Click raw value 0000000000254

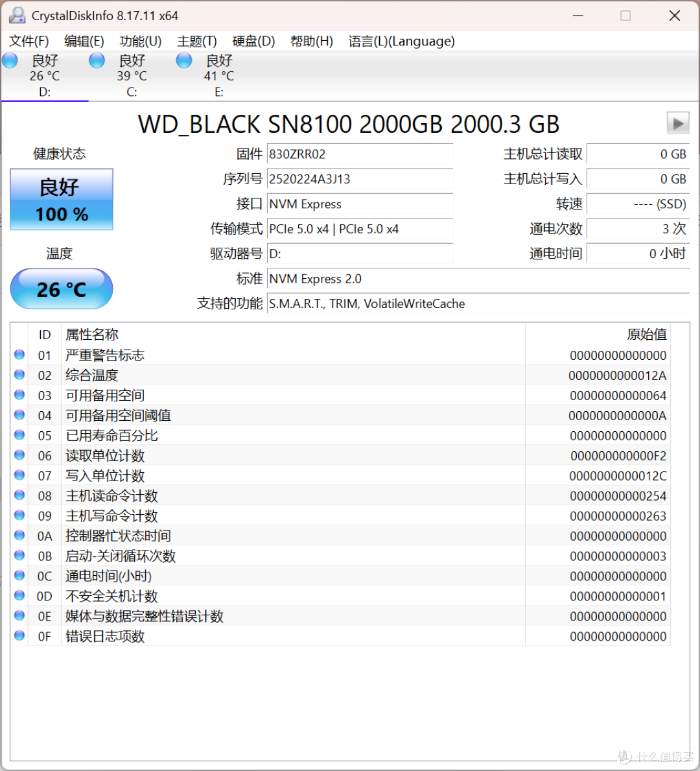(618, 496)
